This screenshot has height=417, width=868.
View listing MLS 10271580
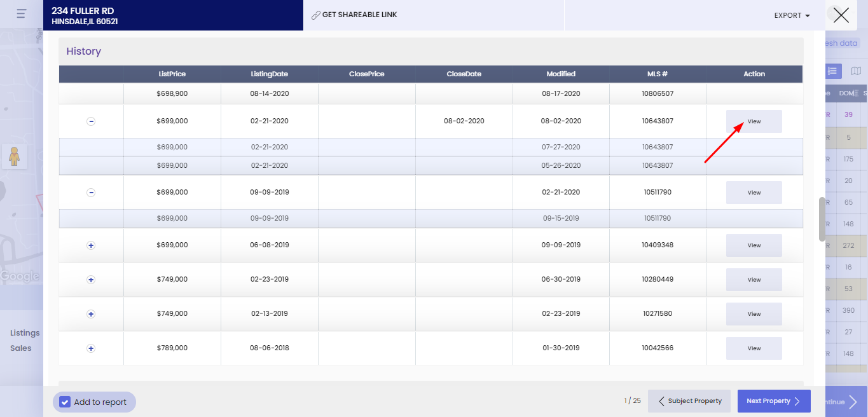(754, 314)
